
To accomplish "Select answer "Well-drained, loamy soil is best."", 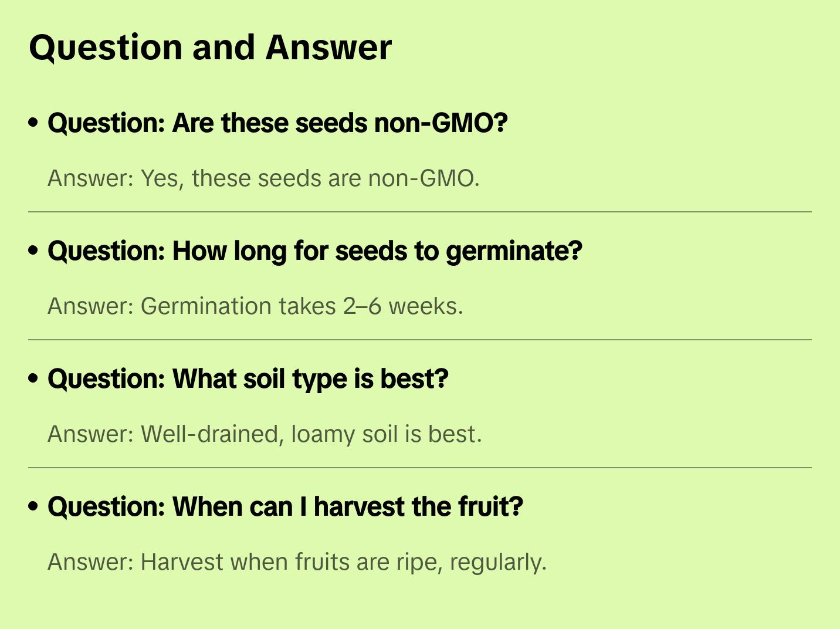I will [x=265, y=434].
